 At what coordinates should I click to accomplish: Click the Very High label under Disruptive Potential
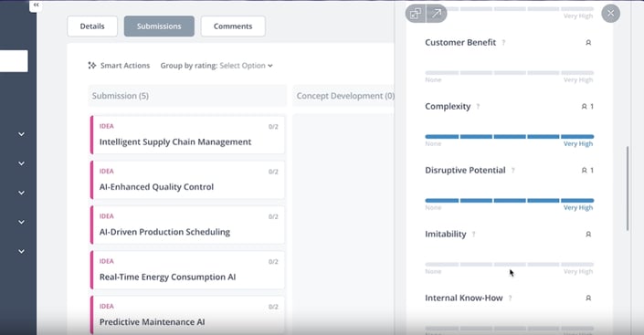[x=578, y=208]
